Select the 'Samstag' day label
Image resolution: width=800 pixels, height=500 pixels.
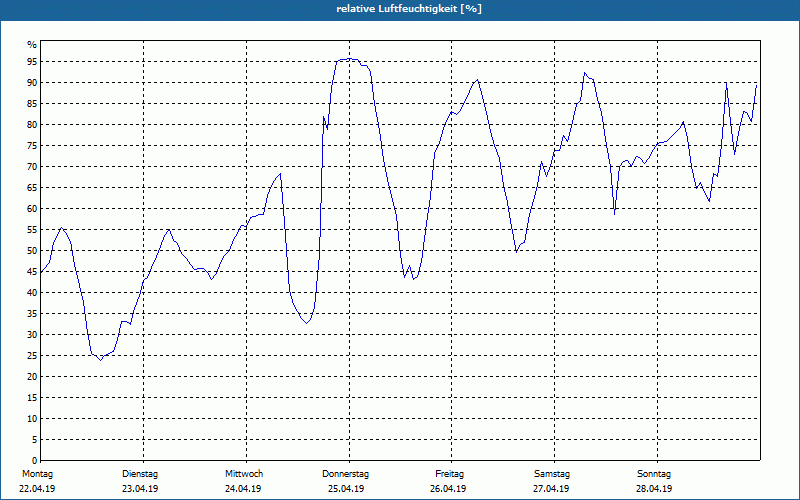coord(552,474)
